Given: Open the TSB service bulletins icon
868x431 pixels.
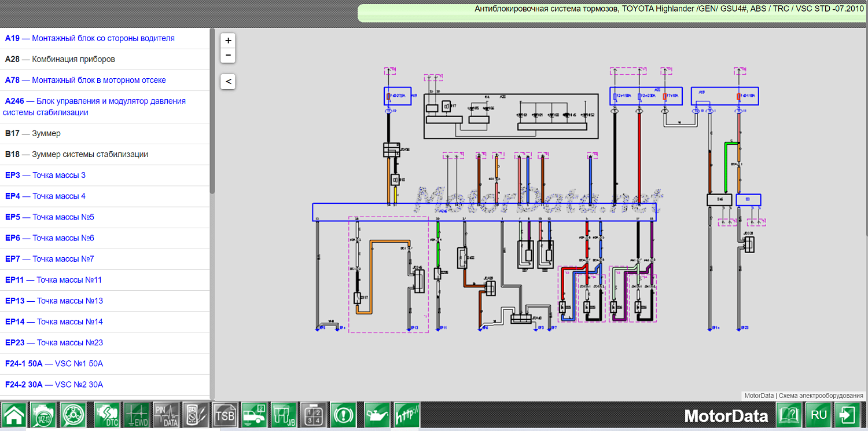Looking at the screenshot, I should [225, 415].
